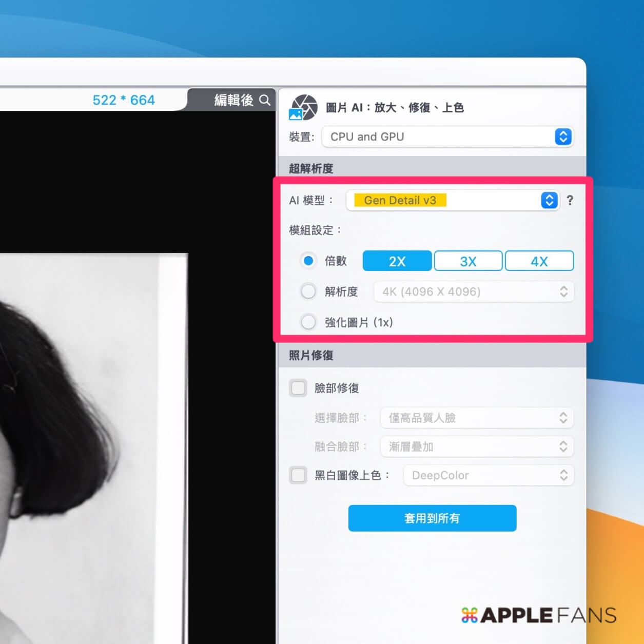Choose the 4X scale option
This screenshot has height=644, width=644.
[x=539, y=261]
